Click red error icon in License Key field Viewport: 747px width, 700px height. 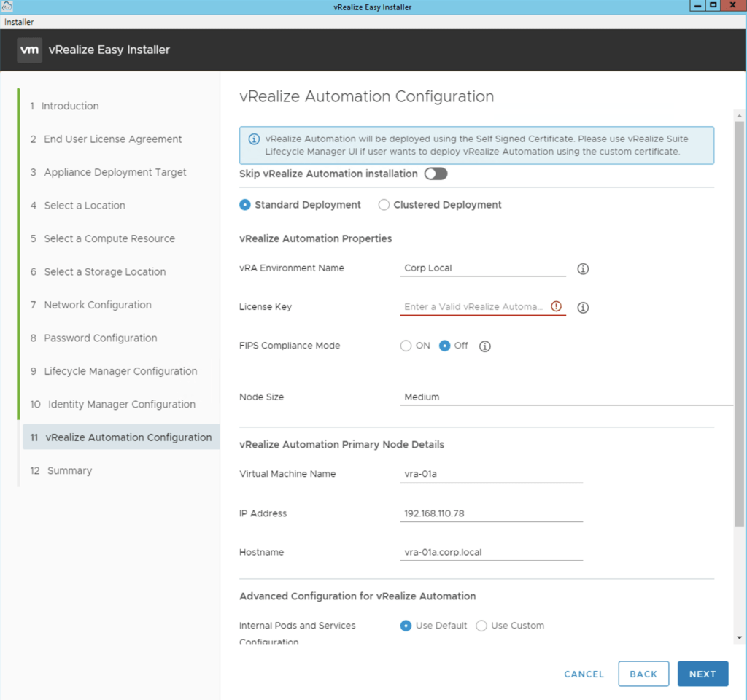tap(557, 307)
